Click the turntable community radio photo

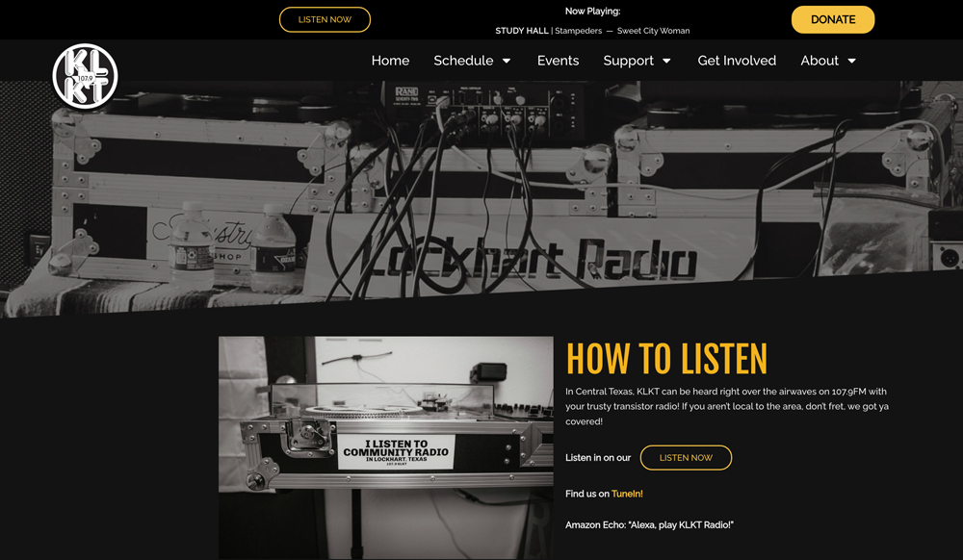click(x=385, y=447)
